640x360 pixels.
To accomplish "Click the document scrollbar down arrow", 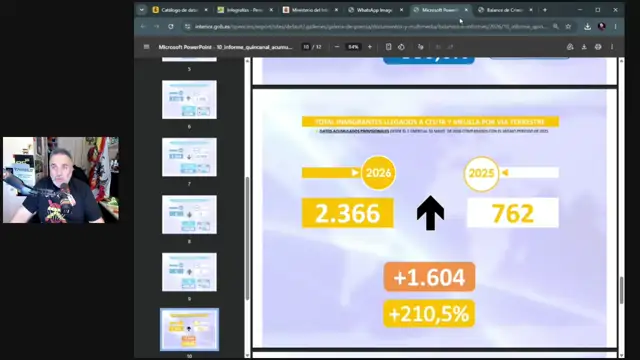I will [x=621, y=356].
